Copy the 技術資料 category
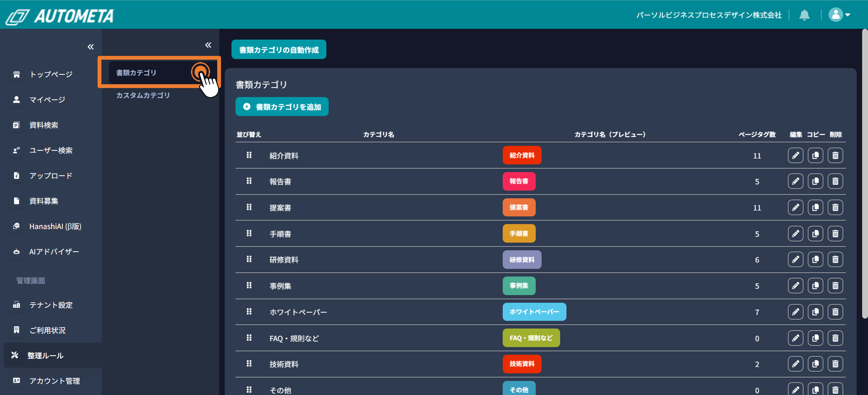The width and height of the screenshot is (868, 395). point(815,364)
